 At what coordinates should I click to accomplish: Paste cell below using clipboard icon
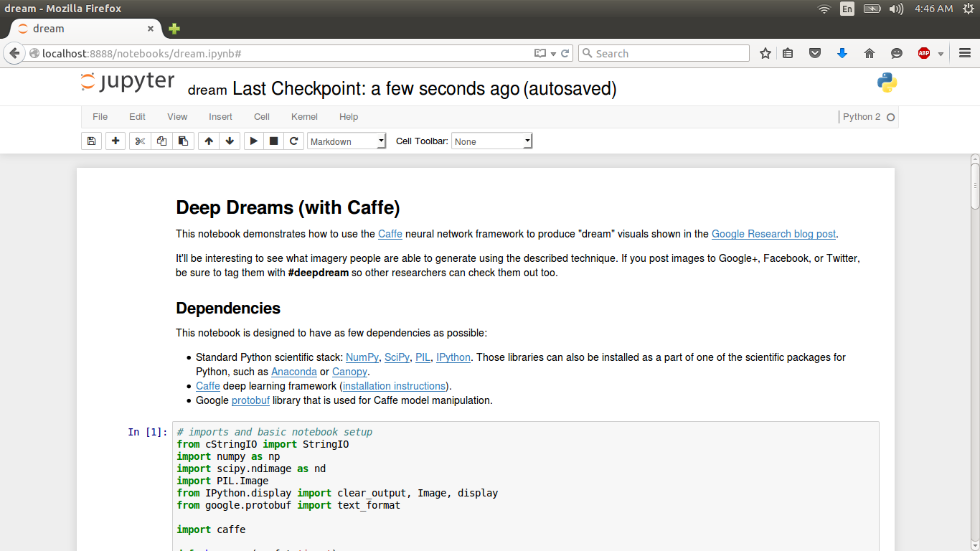tap(184, 141)
